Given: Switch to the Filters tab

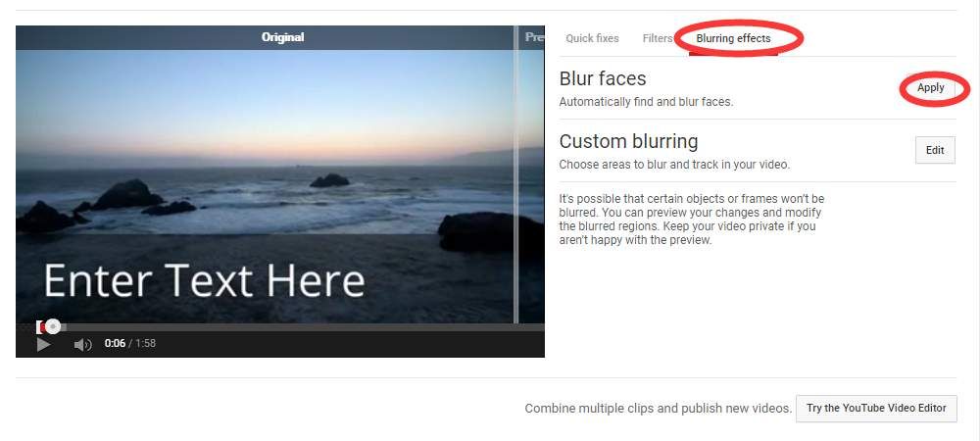Looking at the screenshot, I should tap(657, 38).
